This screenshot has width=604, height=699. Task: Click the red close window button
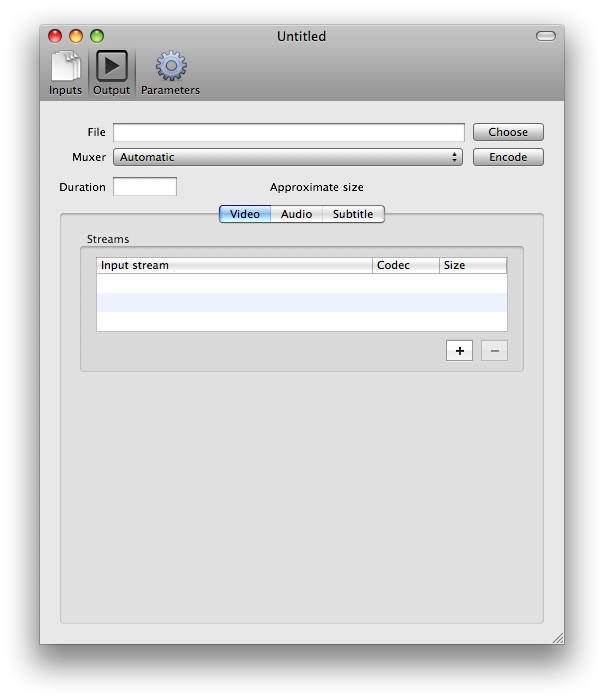click(x=55, y=36)
